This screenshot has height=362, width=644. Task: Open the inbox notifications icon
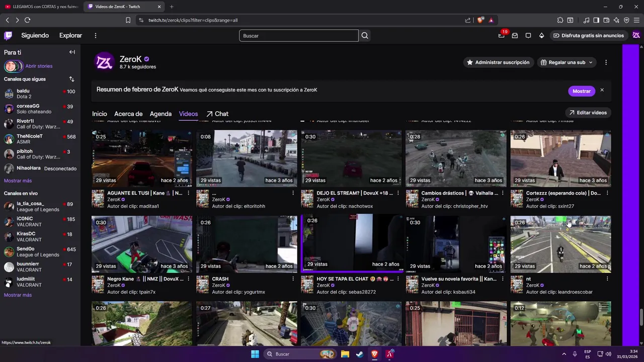click(515, 36)
